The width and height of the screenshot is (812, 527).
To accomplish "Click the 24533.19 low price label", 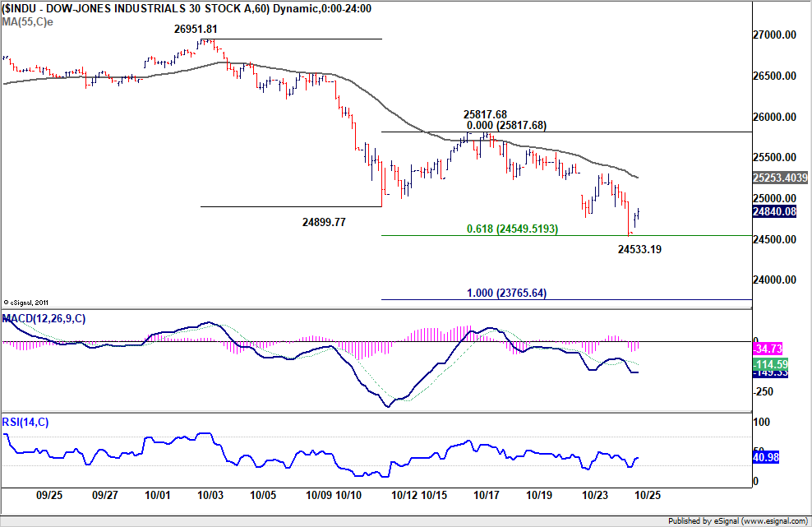I will pyautogui.click(x=639, y=250).
